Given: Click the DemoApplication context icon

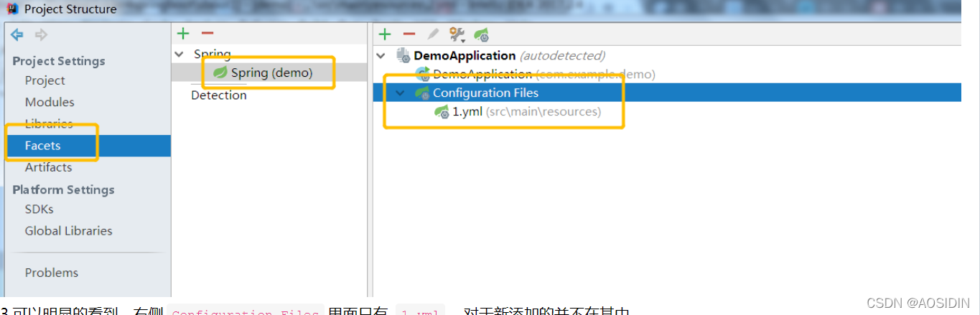Looking at the screenshot, I should click(x=403, y=55).
